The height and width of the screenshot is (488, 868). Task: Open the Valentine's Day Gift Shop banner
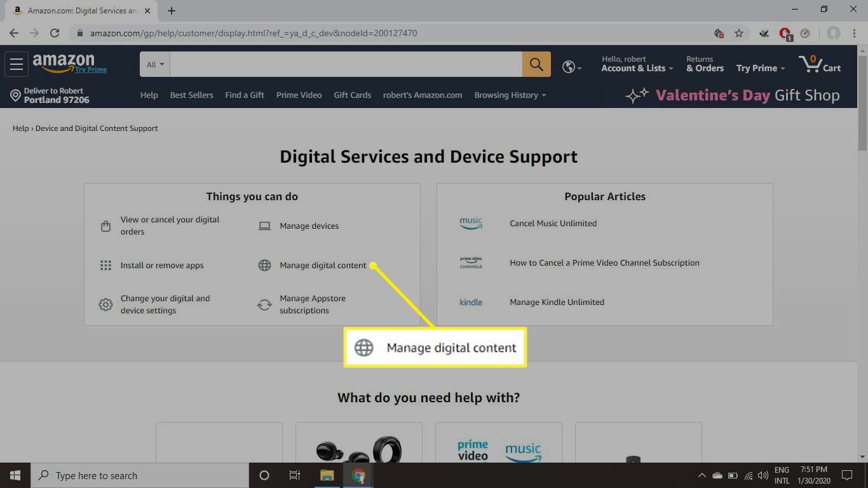(x=733, y=95)
